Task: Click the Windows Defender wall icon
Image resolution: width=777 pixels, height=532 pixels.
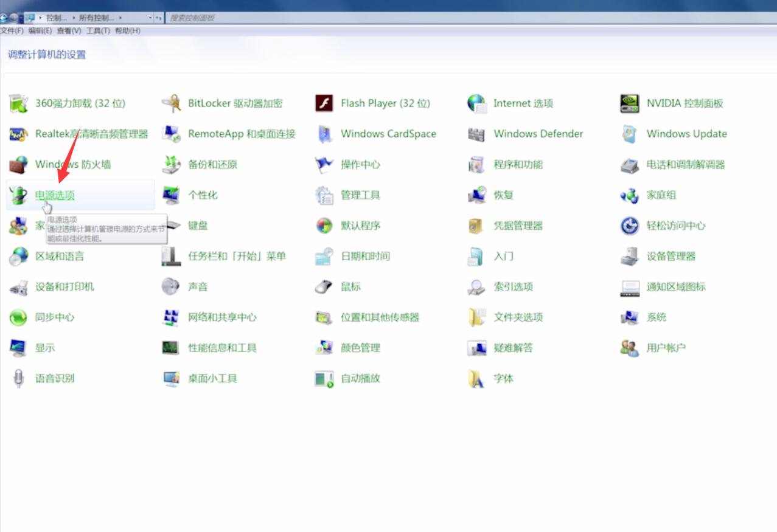Action: (477, 134)
